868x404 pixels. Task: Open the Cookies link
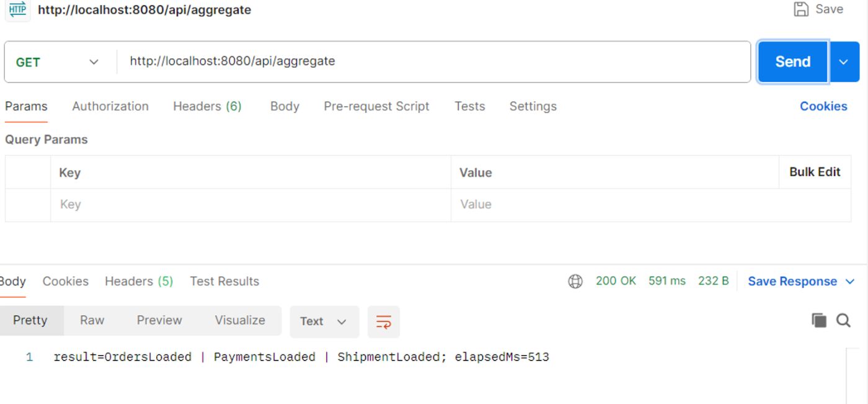pyautogui.click(x=823, y=106)
